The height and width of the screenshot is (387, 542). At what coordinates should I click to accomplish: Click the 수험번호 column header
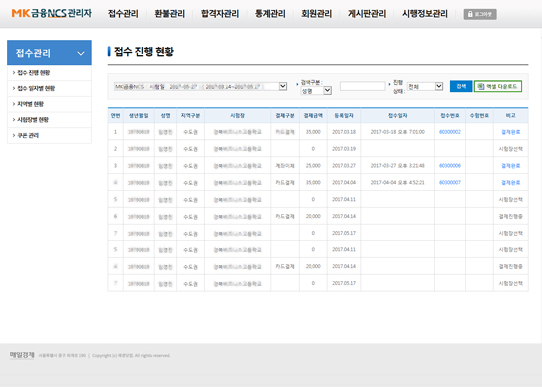pos(479,115)
